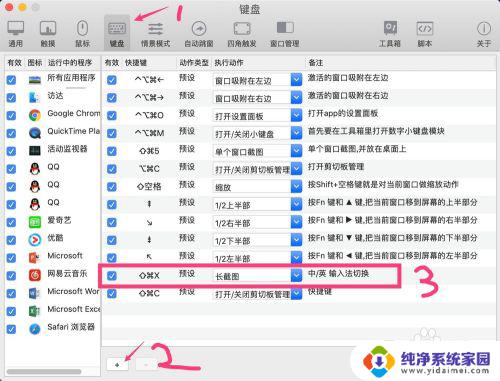This screenshot has width=500, height=381.
Task: Select Microsoft Word in the app list
Action: (x=53, y=293)
